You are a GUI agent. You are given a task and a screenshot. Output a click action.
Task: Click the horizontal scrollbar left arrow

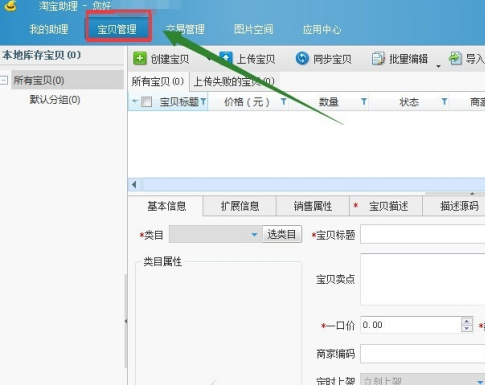click(134, 184)
